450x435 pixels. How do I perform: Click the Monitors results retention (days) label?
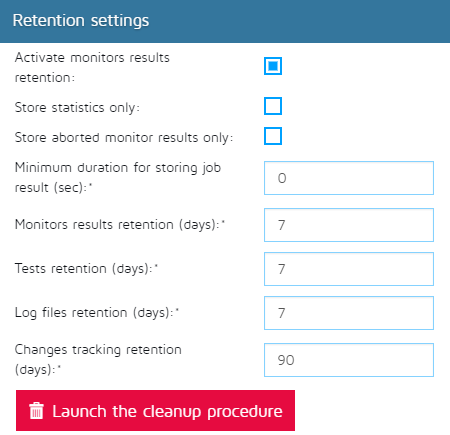point(118,225)
